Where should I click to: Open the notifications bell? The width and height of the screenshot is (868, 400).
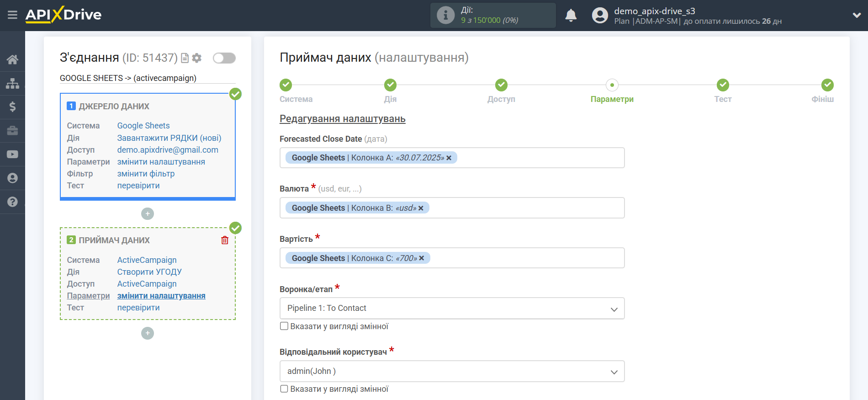[x=571, y=15]
